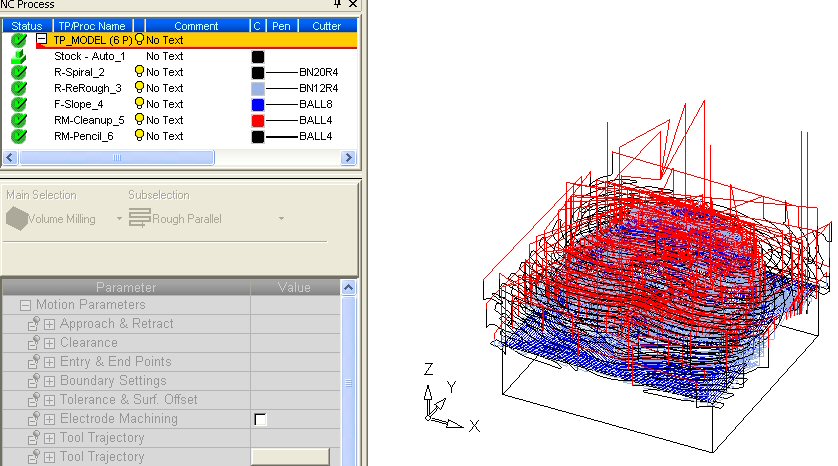Click the Tool Trajectory value button
838x466 pixels.
(289, 457)
